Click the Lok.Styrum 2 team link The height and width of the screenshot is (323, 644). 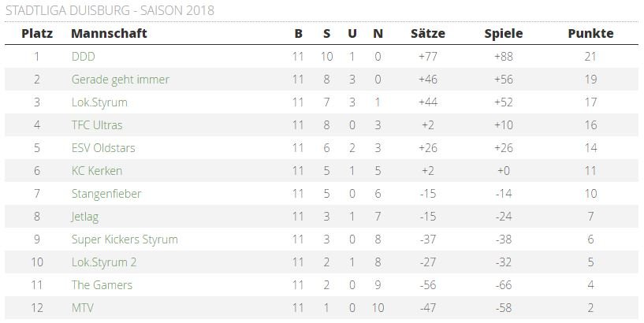[x=104, y=262]
